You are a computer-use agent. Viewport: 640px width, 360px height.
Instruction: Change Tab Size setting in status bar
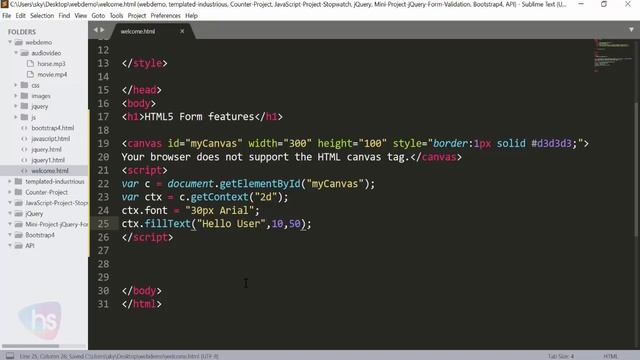point(561,356)
